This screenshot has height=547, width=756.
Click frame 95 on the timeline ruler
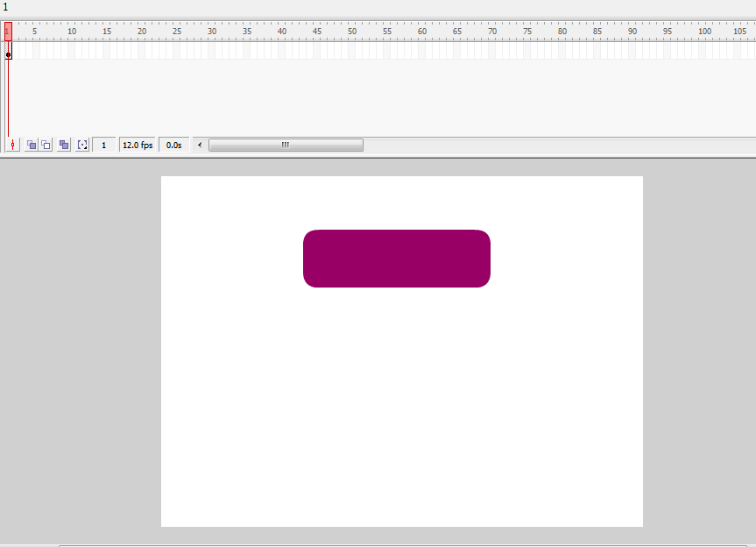(x=668, y=32)
